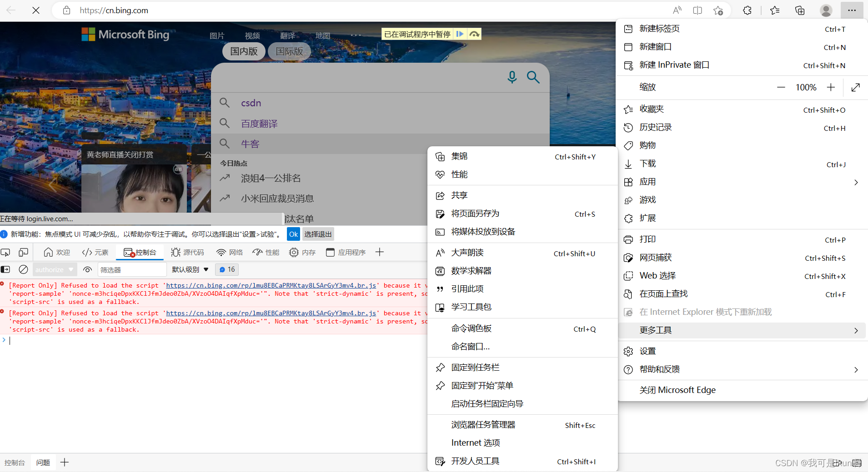This screenshot has height=472, width=868.
Task: Choose 网页捕获 from the menu
Action: pyautogui.click(x=742, y=258)
